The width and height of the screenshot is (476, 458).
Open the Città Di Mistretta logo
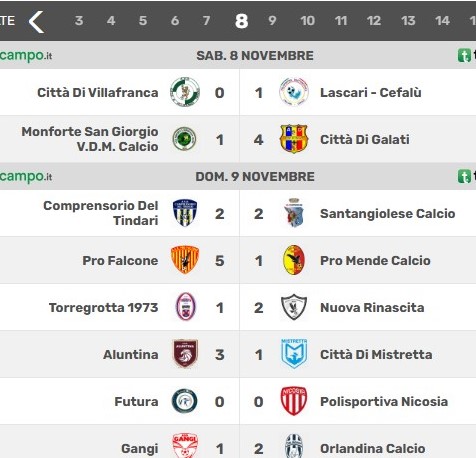pos(294,354)
